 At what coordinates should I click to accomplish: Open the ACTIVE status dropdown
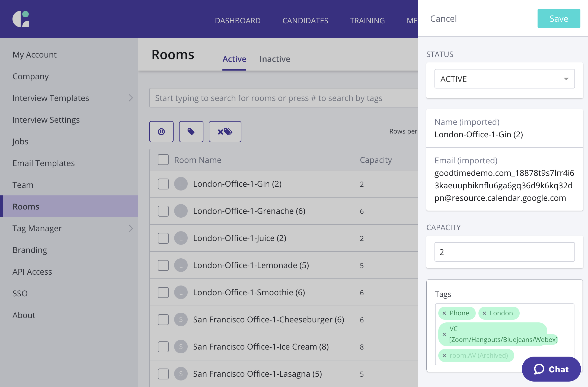(x=504, y=79)
